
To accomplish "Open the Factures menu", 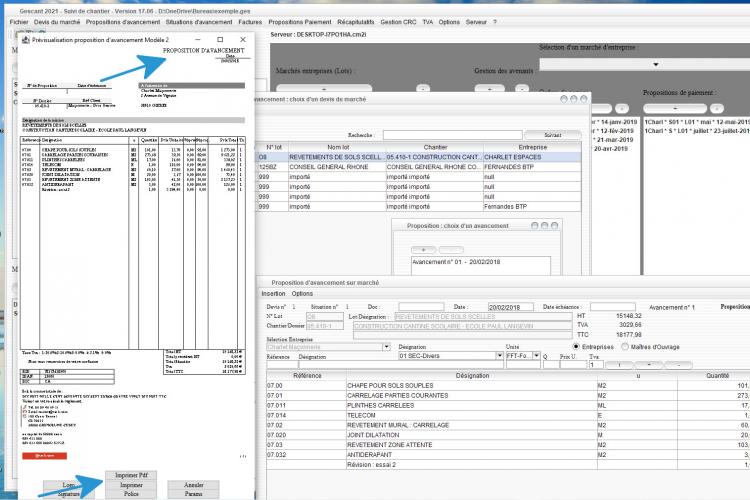I will tap(250, 22).
